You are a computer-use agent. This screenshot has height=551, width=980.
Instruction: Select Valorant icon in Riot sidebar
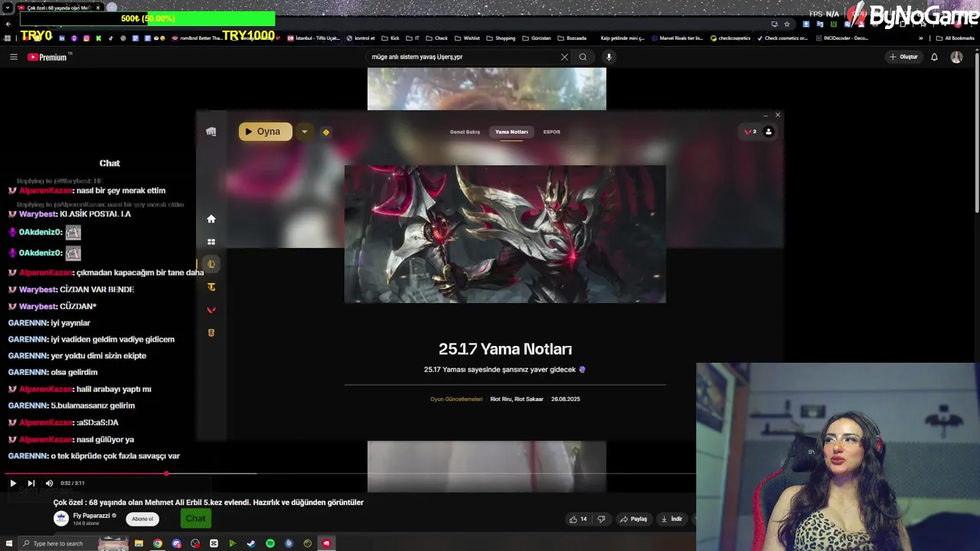(211, 310)
